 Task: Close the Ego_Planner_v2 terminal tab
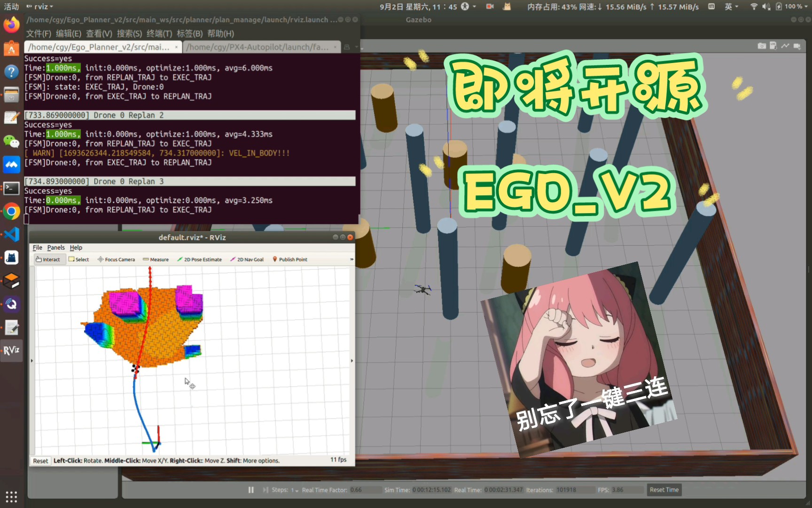point(176,47)
